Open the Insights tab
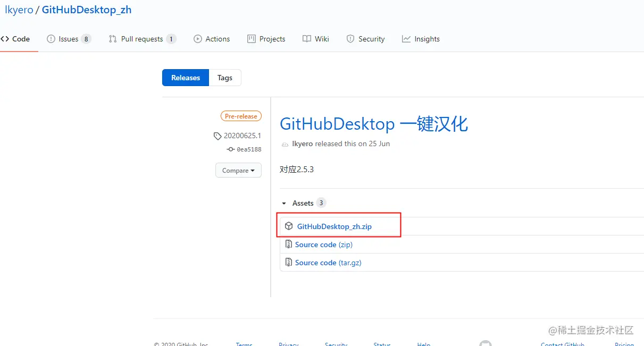Viewport: 644px width, 346px height. pos(421,39)
